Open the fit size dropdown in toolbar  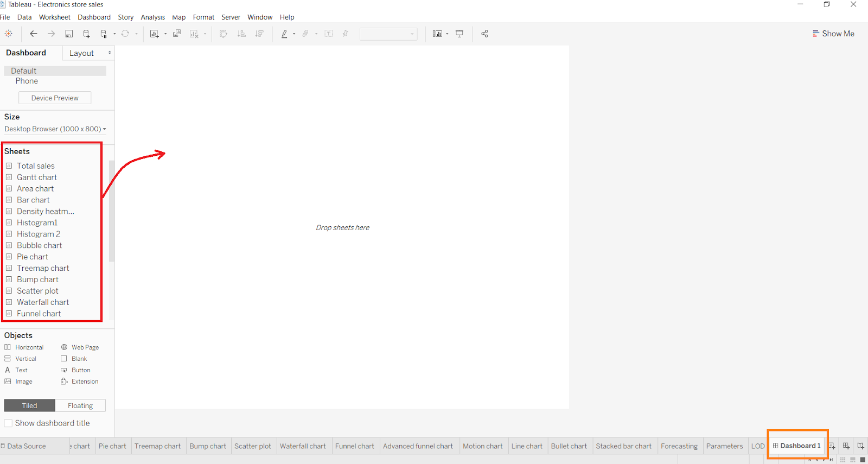pos(388,34)
